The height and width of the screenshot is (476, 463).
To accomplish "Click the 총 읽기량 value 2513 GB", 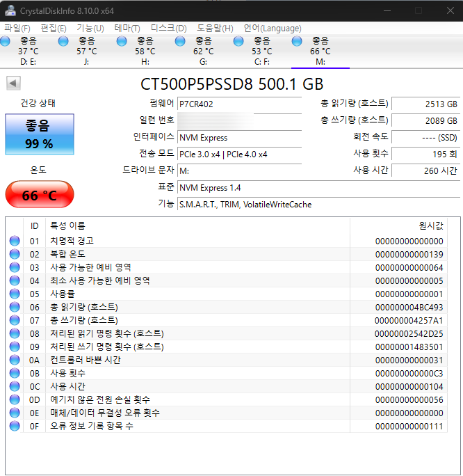I will [426, 104].
